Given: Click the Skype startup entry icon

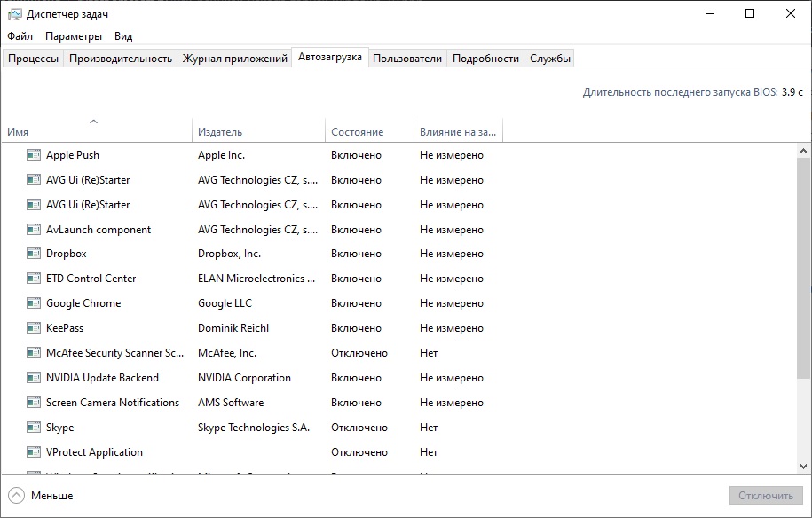Looking at the screenshot, I should point(34,428).
